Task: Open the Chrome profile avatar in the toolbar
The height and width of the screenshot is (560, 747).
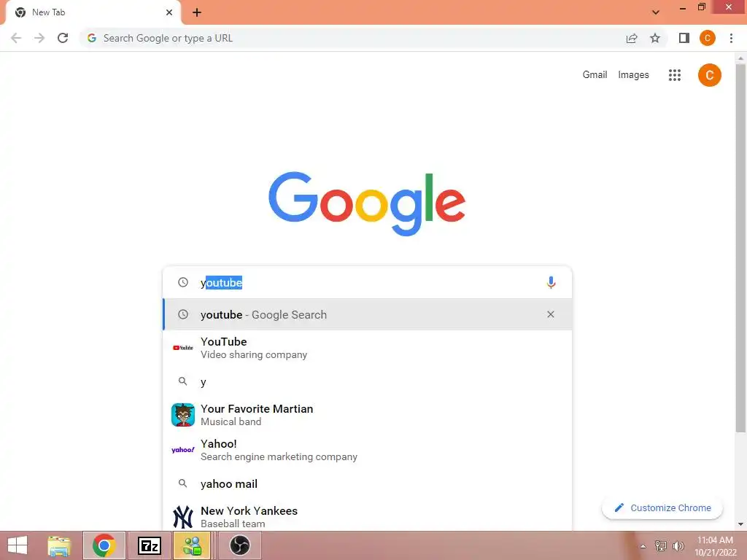Action: pyautogui.click(x=708, y=38)
